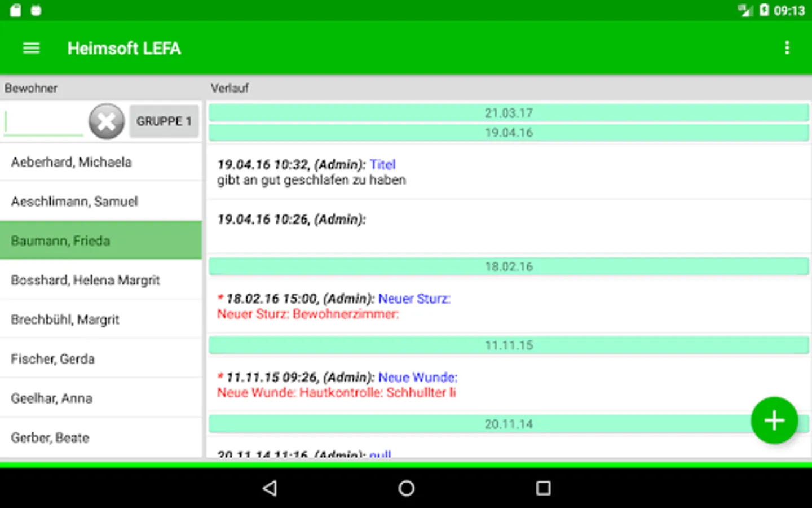Image resolution: width=812 pixels, height=508 pixels.
Task: Select resident Aeberhard, Michaela
Action: [x=101, y=162]
